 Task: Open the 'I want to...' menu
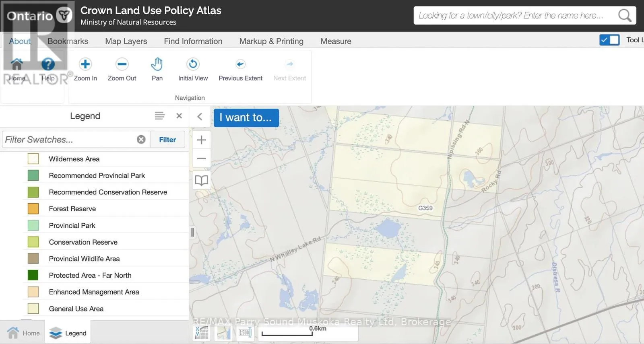tap(246, 117)
